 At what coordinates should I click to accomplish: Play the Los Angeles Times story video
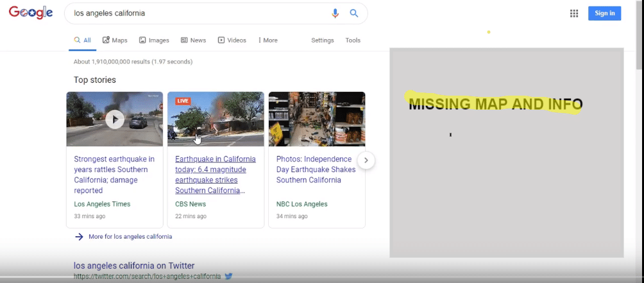tap(115, 119)
